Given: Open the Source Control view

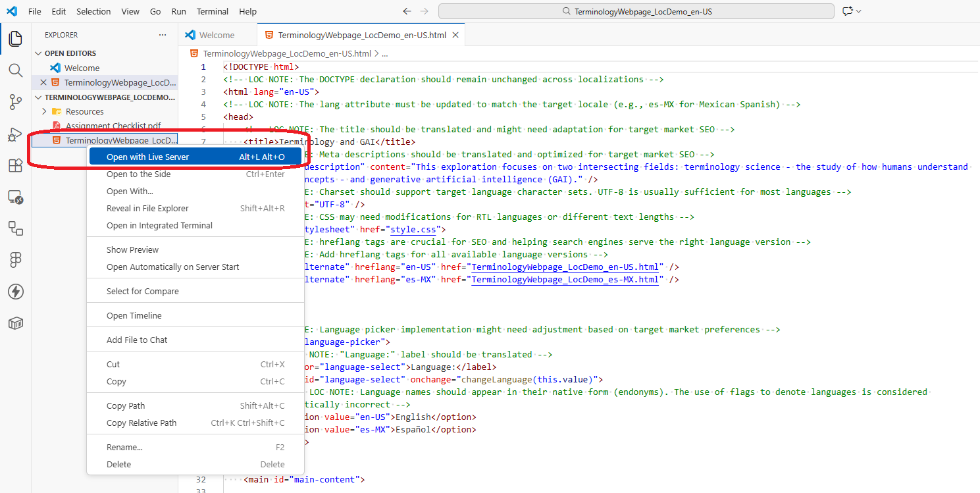Looking at the screenshot, I should [15, 102].
